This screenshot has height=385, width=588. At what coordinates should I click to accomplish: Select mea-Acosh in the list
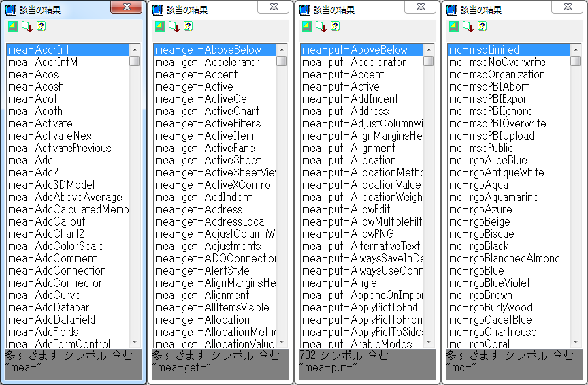[x=67, y=87]
